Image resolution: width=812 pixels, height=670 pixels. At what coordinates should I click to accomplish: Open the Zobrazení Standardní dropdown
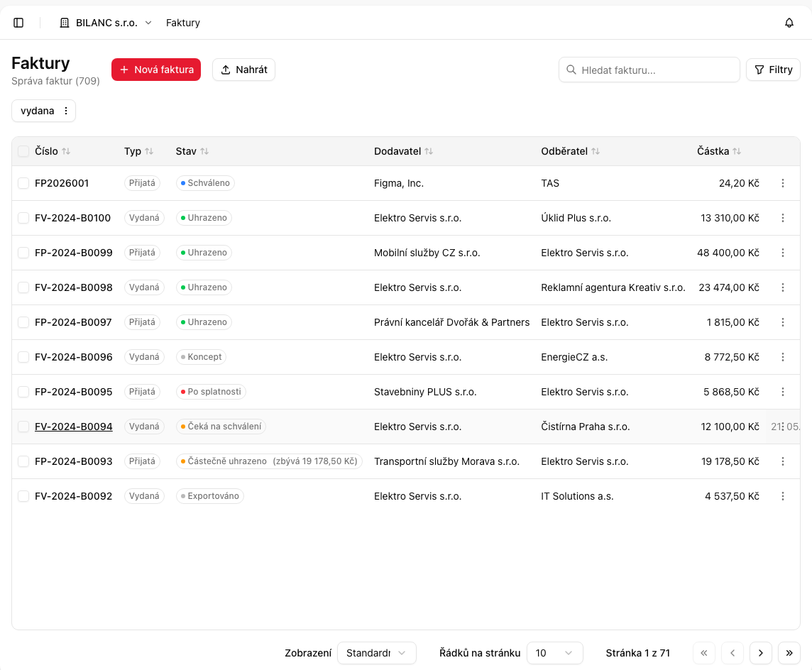point(376,653)
